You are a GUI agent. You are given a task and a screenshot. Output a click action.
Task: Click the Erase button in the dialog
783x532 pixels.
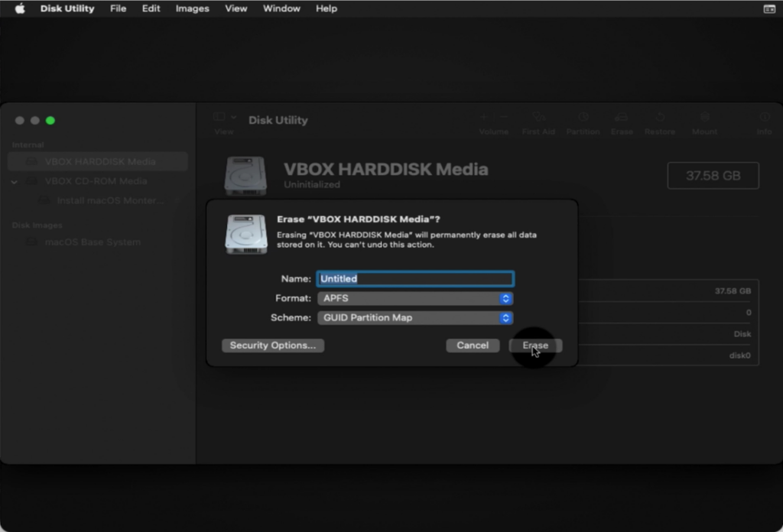535,345
